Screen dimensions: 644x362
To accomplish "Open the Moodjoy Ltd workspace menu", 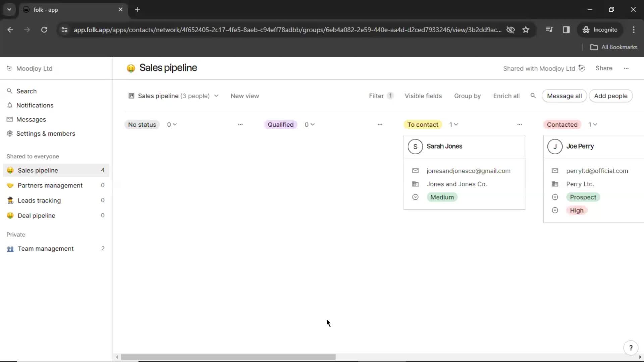I will [x=30, y=68].
